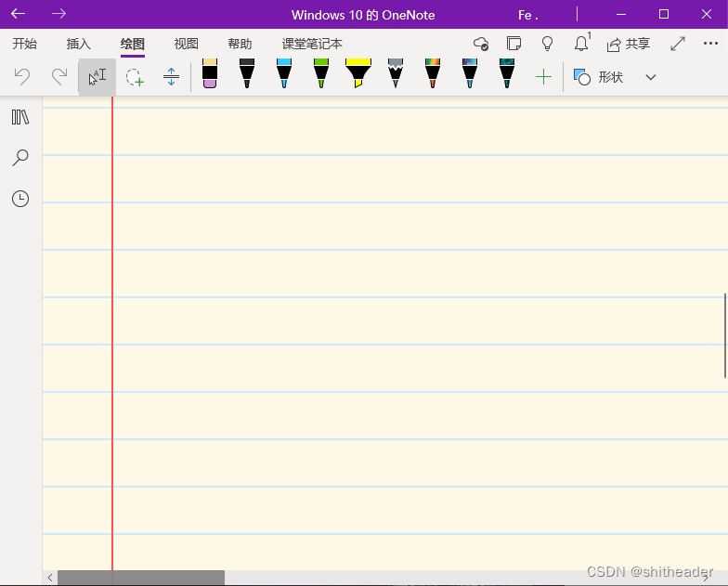Viewport: 728px width, 586px height.
Task: Click the forward arrow in title bar
Action: pos(58,14)
